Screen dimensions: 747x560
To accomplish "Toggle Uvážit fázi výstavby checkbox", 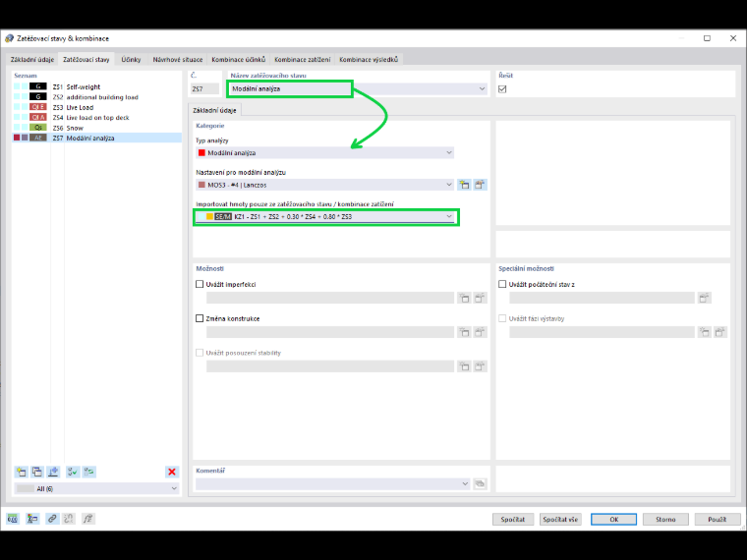I will [502, 318].
